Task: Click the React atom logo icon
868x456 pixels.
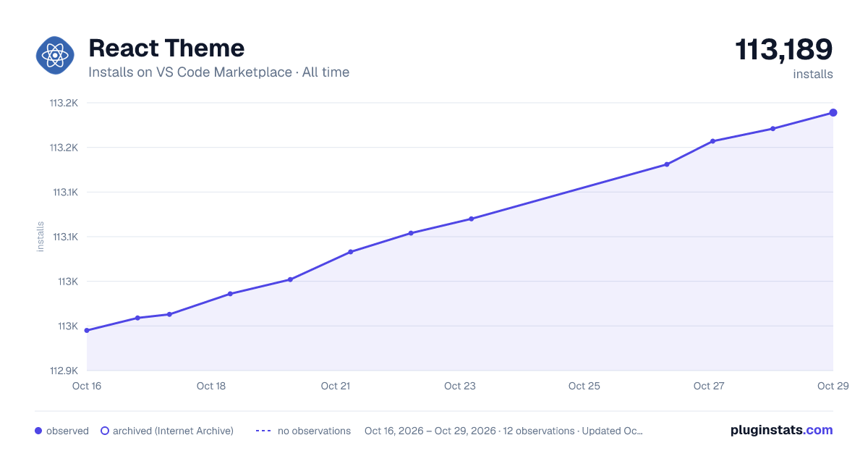Action: [55, 55]
